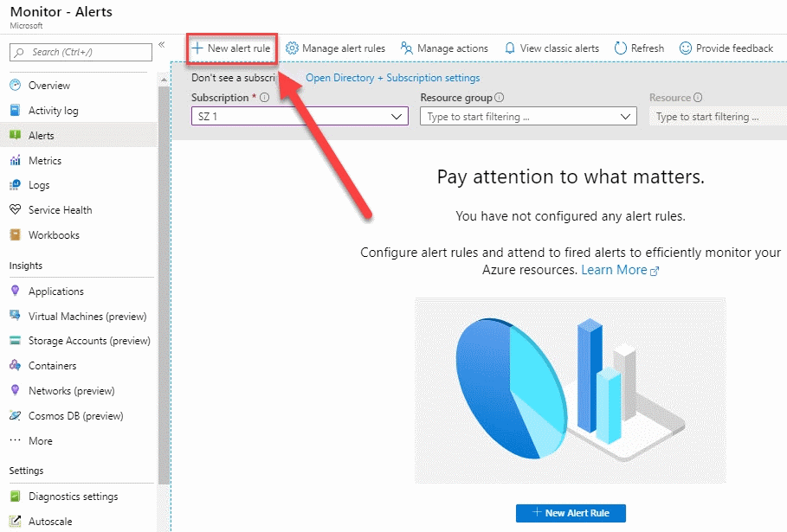Click Refresh label in toolbar
Viewport: 787px width, 532px height.
coord(647,48)
